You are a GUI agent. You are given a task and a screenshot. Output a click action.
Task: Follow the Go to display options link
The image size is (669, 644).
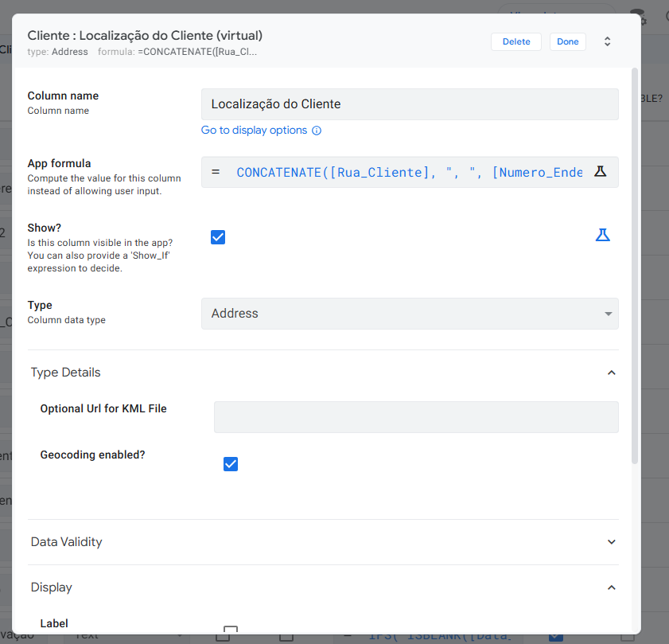(x=254, y=130)
